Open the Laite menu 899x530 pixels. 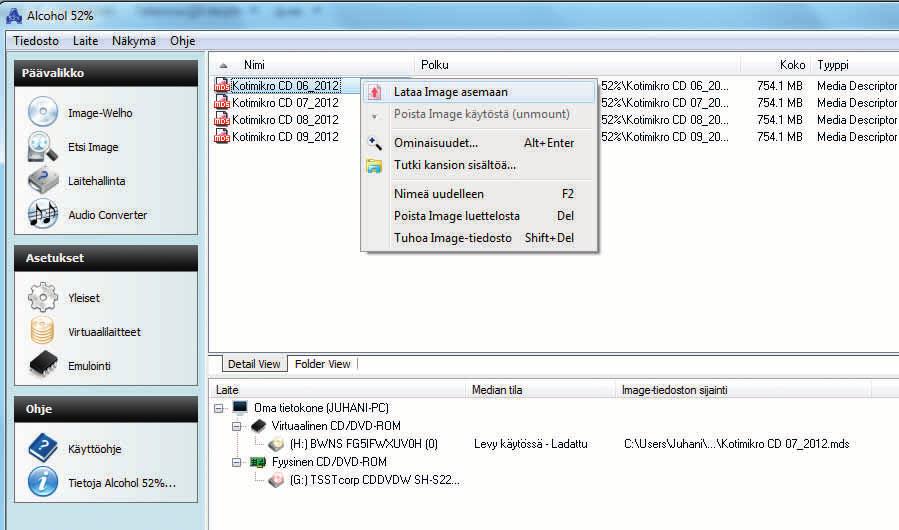pos(85,41)
